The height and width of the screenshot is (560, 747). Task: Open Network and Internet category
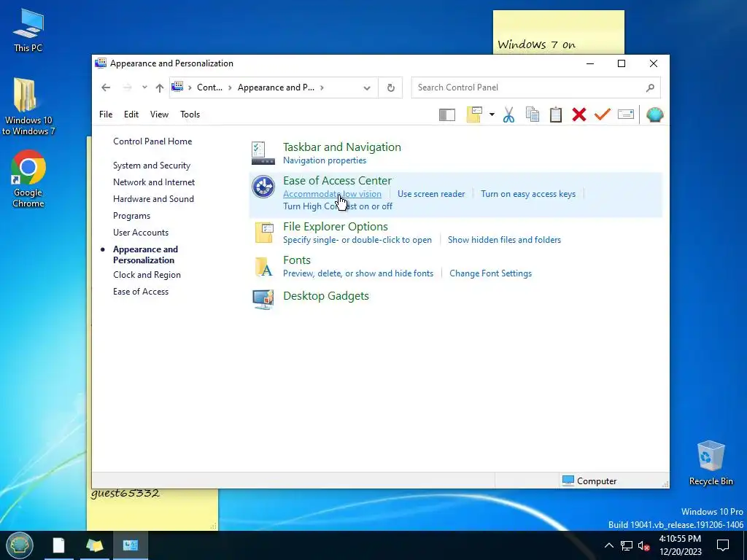(154, 182)
